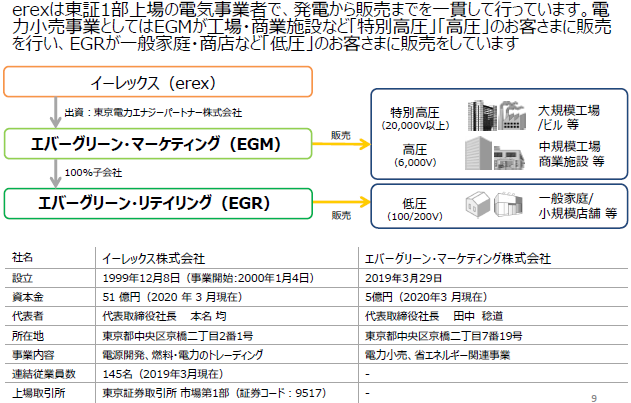Click the mid-size factory building icons

[x=495, y=153]
